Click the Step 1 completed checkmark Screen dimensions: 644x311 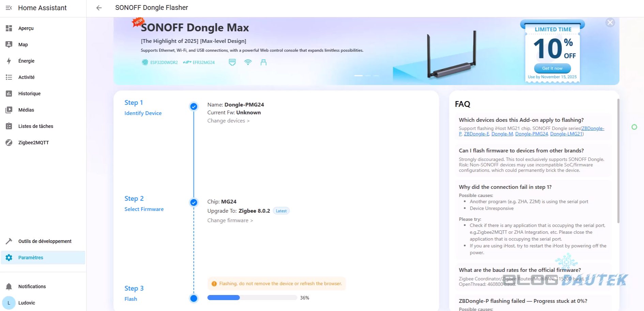click(194, 107)
